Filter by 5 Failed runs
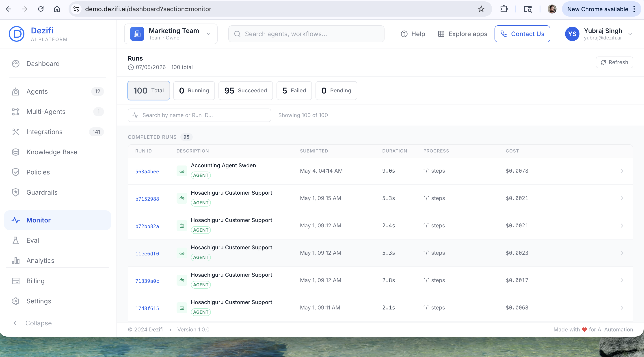The image size is (644, 357). pyautogui.click(x=294, y=91)
